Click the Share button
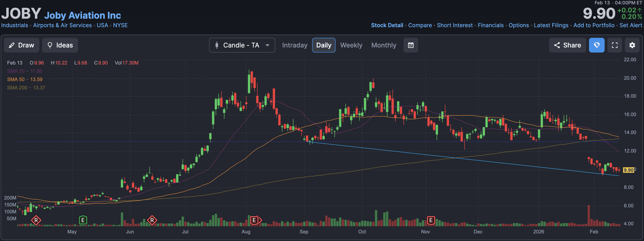This screenshot has width=644, height=241. 568,45
